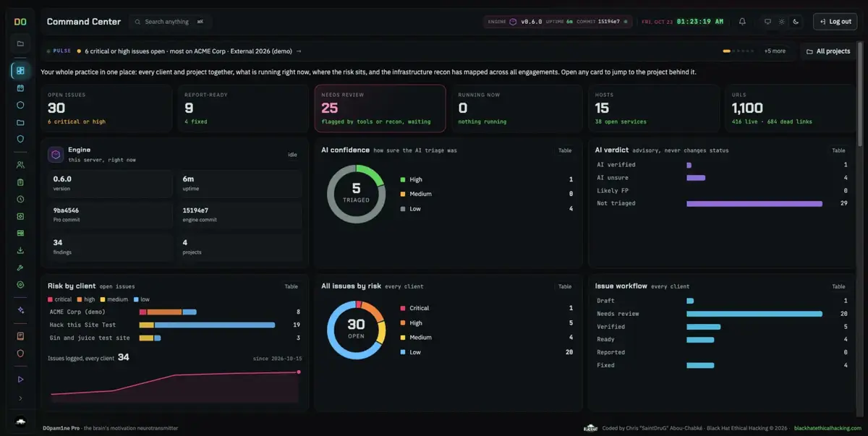
Task: Open the purple sparkles AI sidebar icon
Action: [20, 310]
